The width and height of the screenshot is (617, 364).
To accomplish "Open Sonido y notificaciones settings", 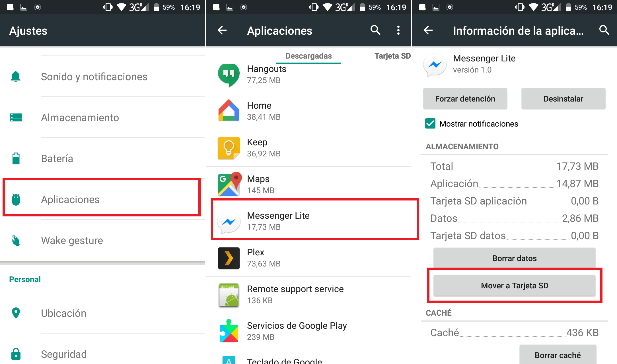I will click(102, 76).
